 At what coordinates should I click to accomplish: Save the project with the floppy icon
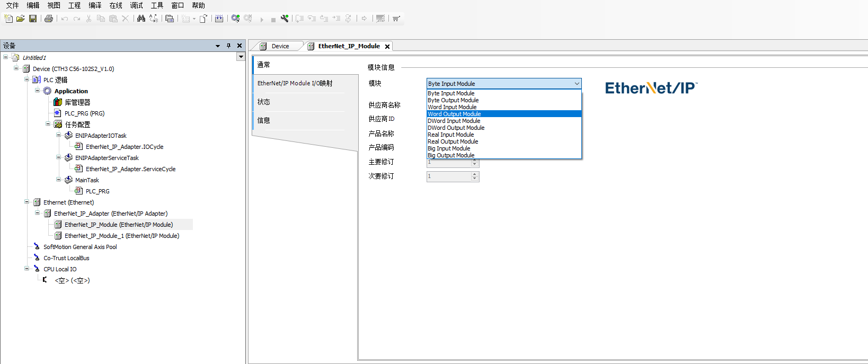33,19
